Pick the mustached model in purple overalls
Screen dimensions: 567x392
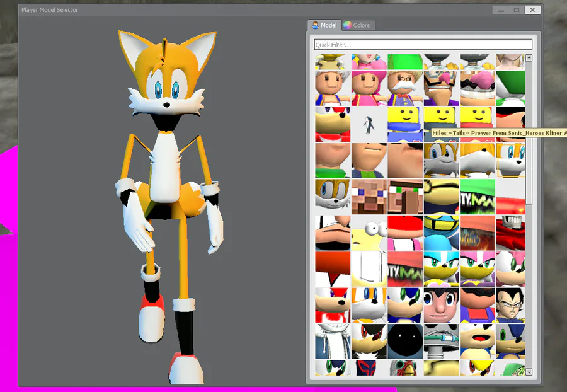[478, 305]
